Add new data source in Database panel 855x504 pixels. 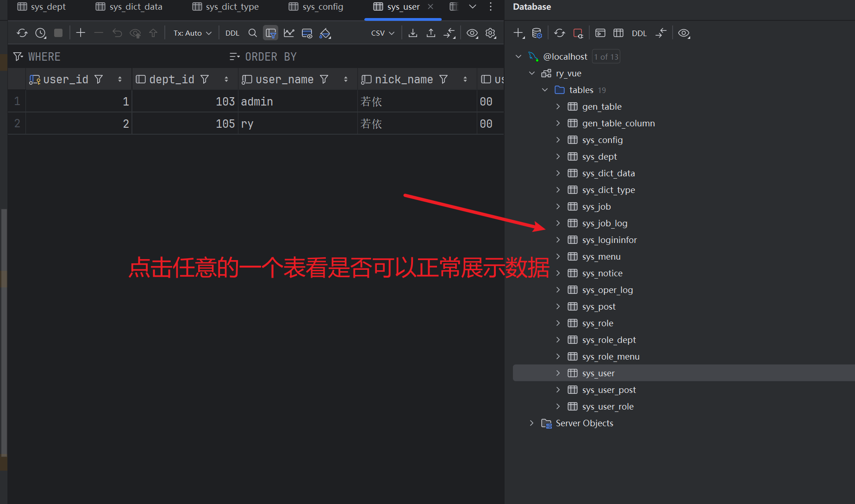[519, 33]
